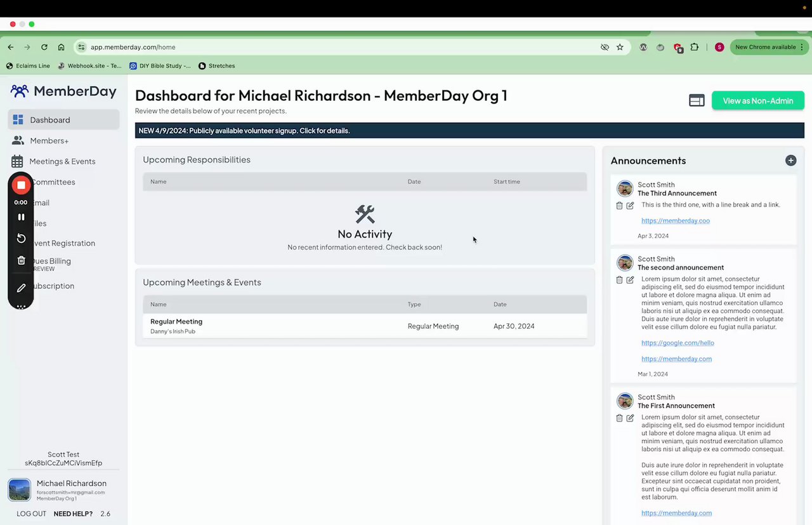
Task: Select the recorder's pencil draw tool
Action: pos(21,288)
